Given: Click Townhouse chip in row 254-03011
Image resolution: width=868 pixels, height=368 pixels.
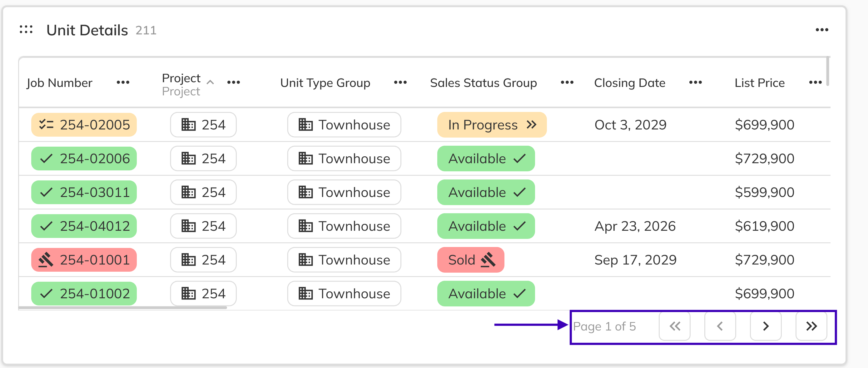Looking at the screenshot, I should tap(344, 192).
